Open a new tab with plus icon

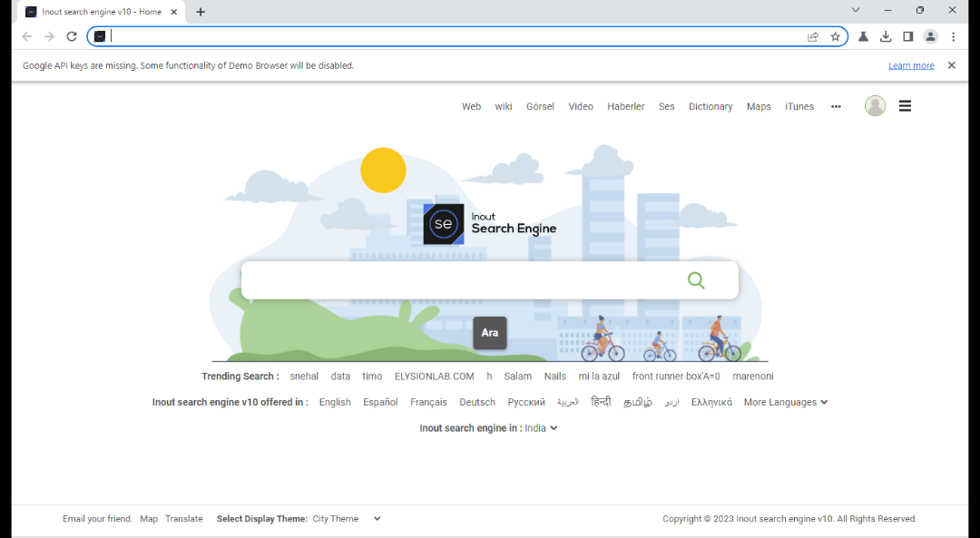pyautogui.click(x=200, y=12)
